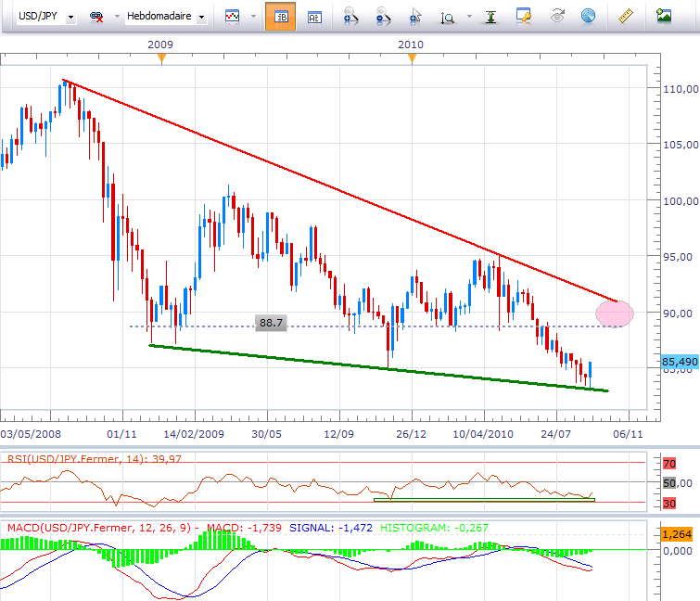This screenshot has height=601, width=700.
Task: Open the chart properties key icon
Action: coord(524,17)
